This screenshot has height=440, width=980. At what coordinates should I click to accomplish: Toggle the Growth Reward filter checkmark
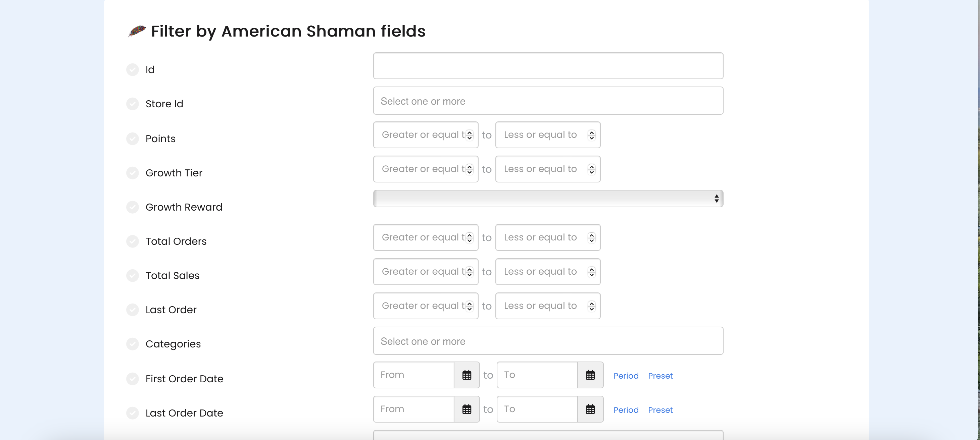click(x=132, y=207)
